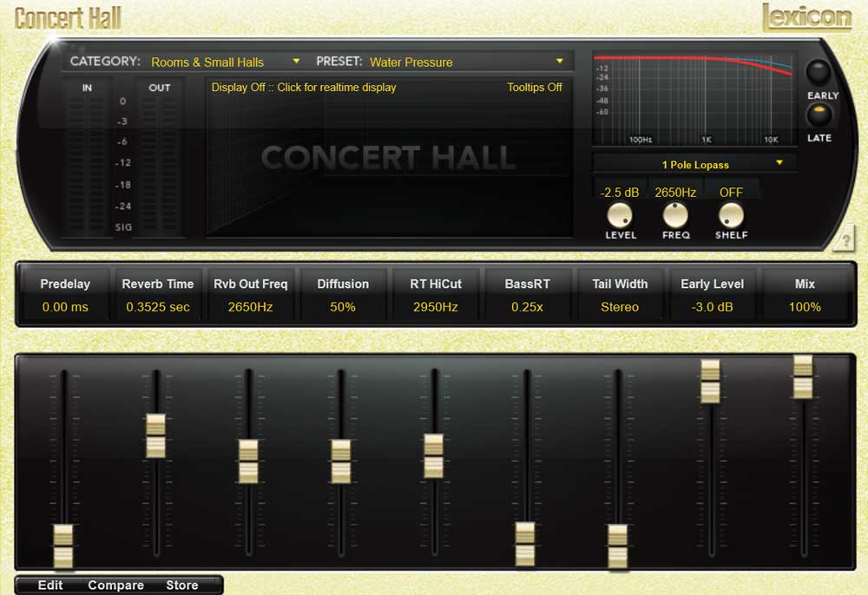Viewport: 868px width, 595px height.
Task: Click the Rvb Out Freq fader handle
Action: pyautogui.click(x=248, y=461)
